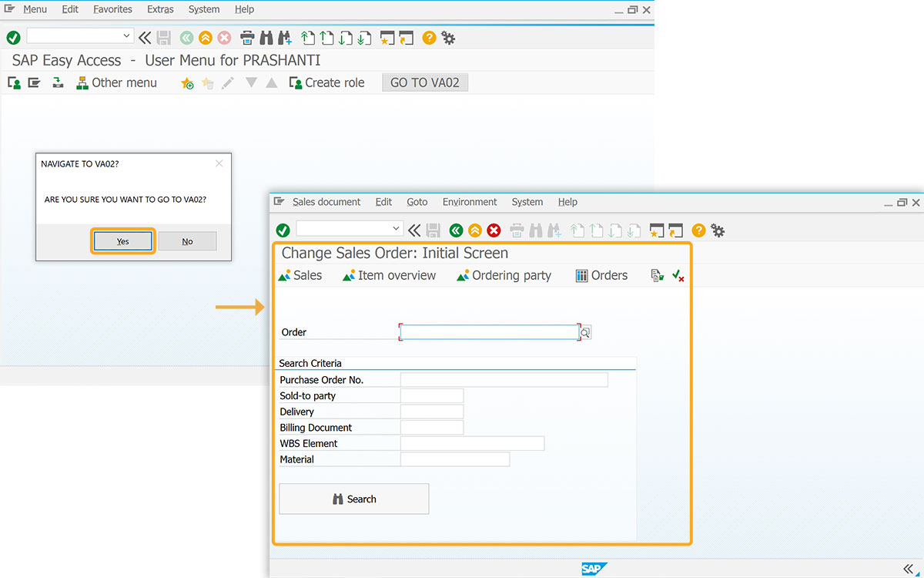Click the GO TO VA02 button

pyautogui.click(x=425, y=82)
